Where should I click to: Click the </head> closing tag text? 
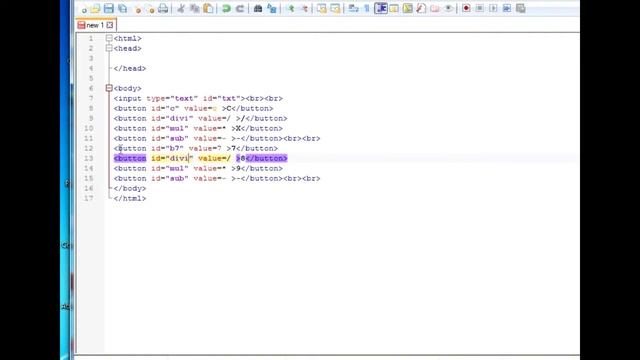tap(130, 68)
